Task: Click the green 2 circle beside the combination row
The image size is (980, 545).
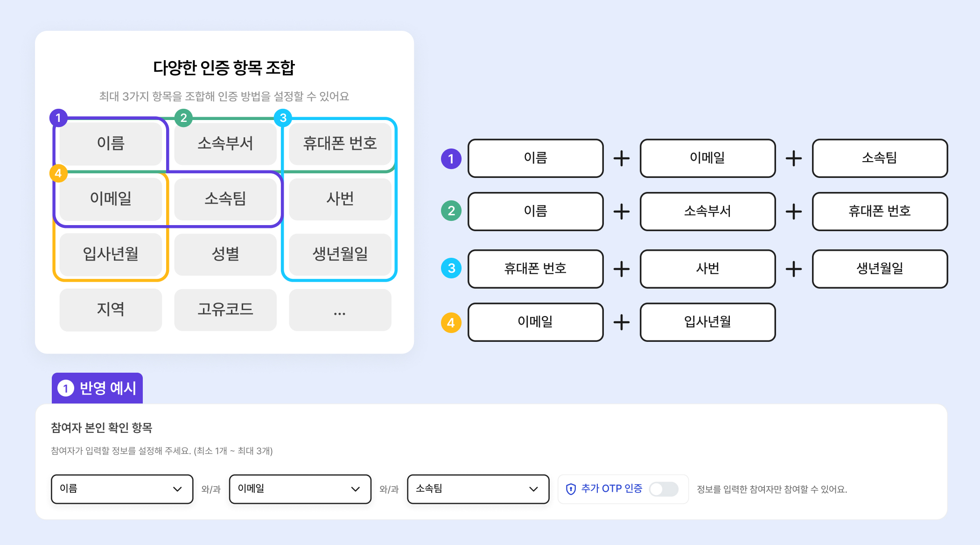Action: (x=451, y=211)
